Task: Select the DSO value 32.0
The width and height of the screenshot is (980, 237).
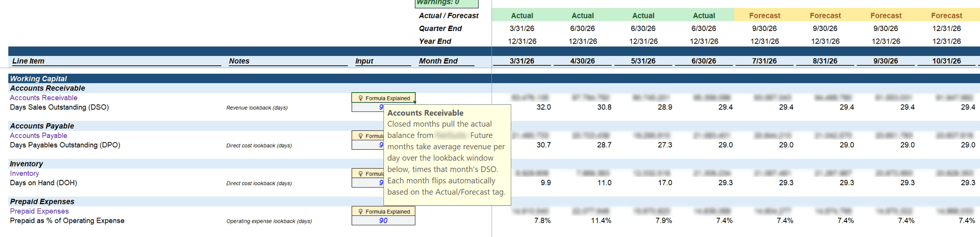Action: [543, 107]
